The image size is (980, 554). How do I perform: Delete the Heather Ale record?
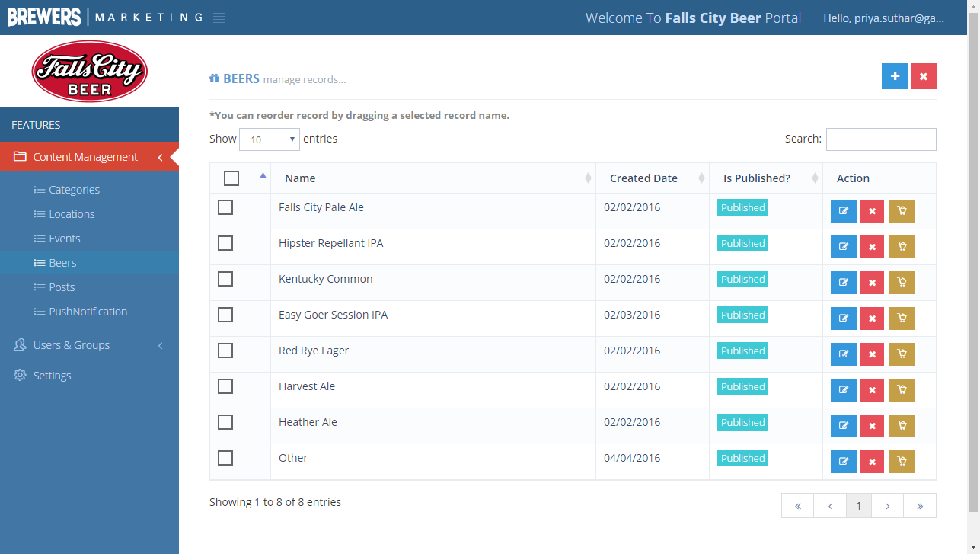(872, 426)
